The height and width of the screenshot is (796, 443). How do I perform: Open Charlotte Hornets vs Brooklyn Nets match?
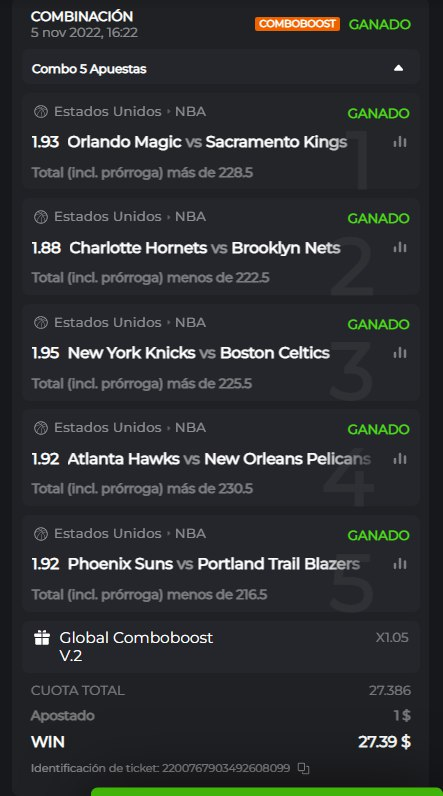point(205,248)
